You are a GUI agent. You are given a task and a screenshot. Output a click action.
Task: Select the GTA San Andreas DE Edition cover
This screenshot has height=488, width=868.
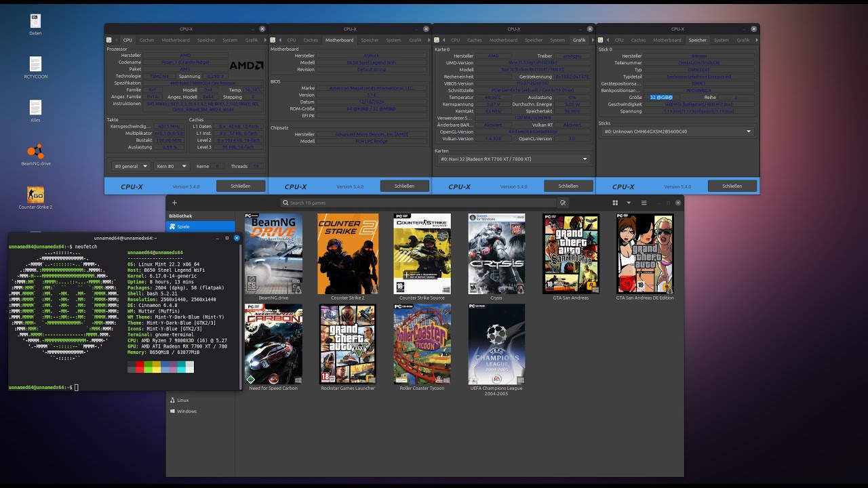pos(645,253)
